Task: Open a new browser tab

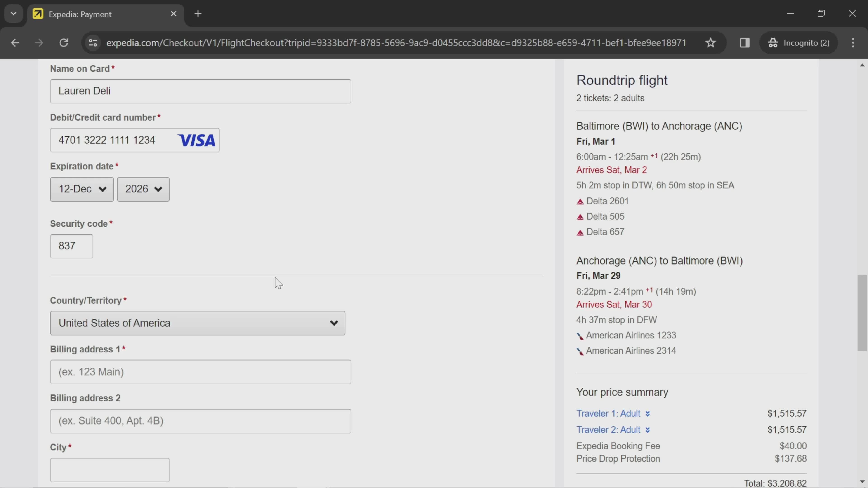Action: [198, 14]
